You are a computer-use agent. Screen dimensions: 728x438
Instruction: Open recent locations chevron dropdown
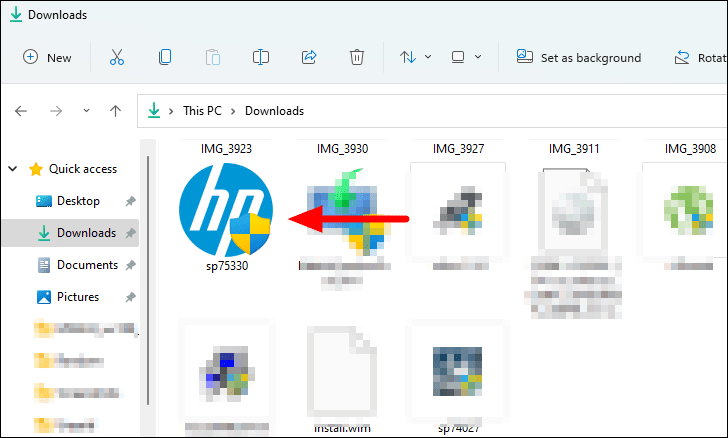click(x=86, y=111)
